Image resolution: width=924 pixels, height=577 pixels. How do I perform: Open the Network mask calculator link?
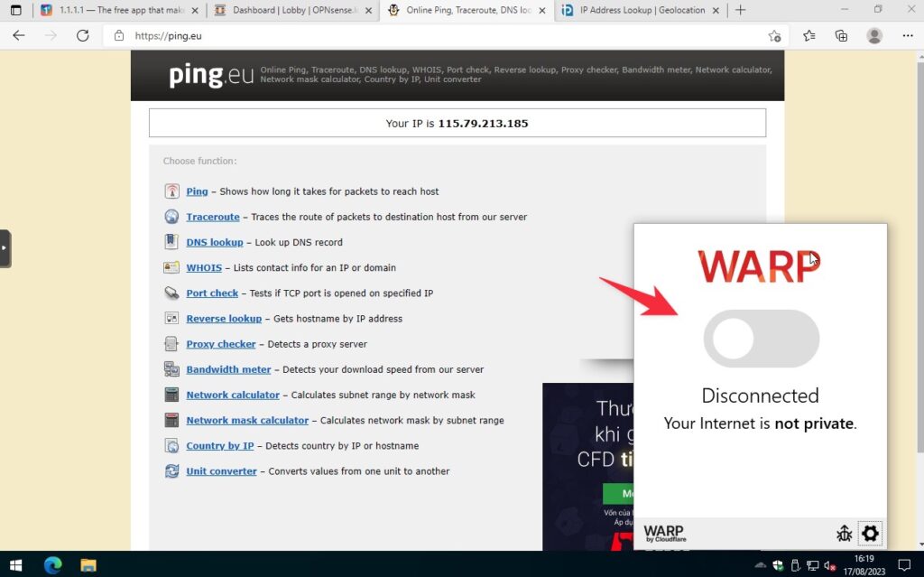tap(247, 420)
